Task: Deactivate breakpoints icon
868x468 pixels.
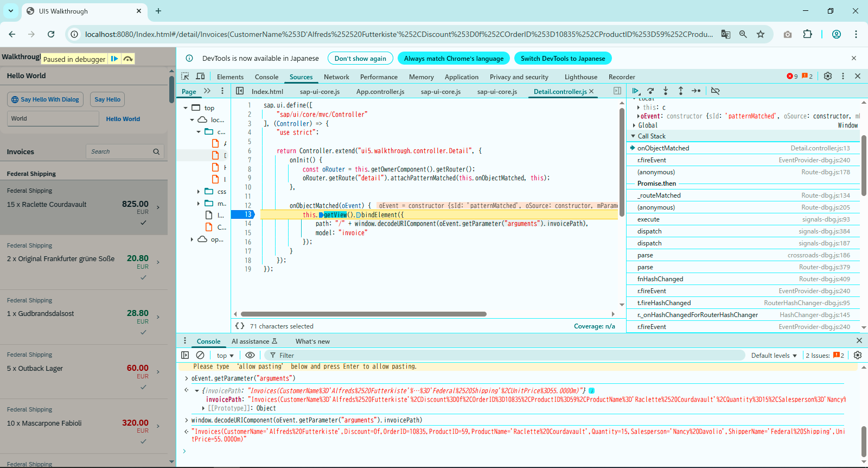Action: coord(716,91)
